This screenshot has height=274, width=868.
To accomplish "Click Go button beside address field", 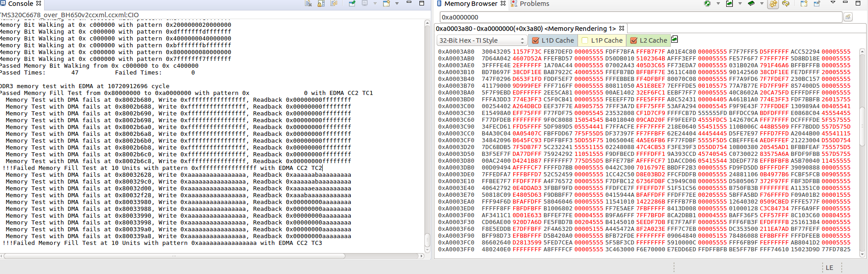I will tap(848, 17).
